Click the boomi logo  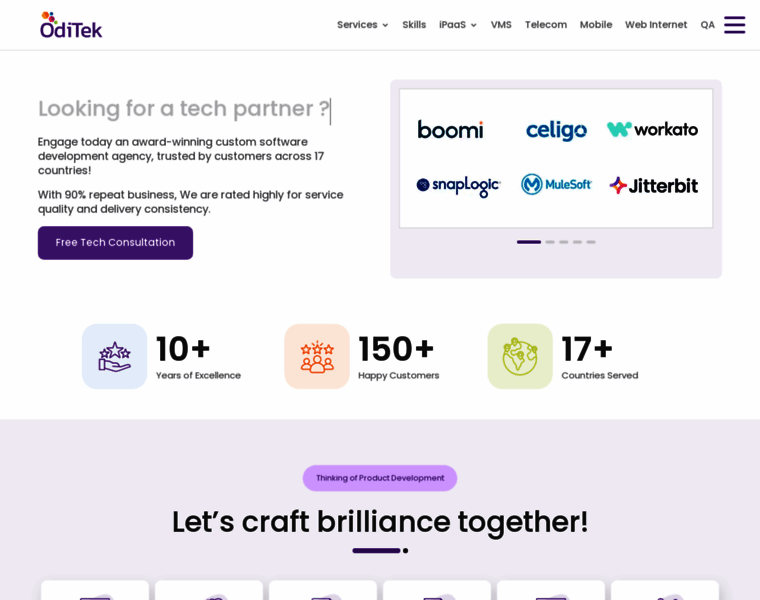point(450,130)
